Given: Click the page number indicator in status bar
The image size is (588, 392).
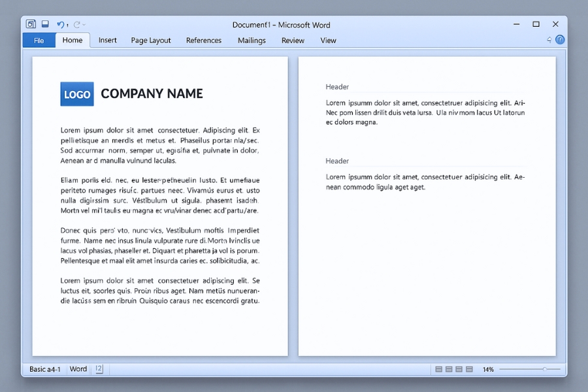Looking at the screenshot, I should [98, 369].
